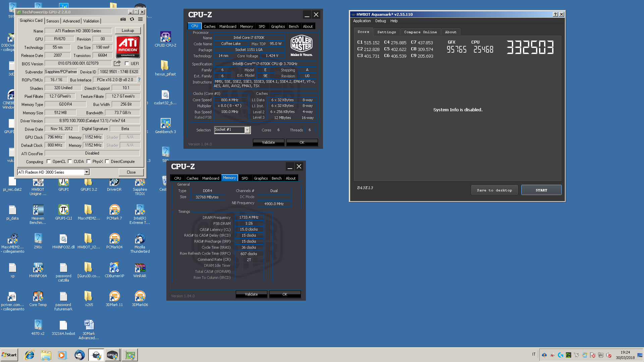Open Mainboard tab in top CPU-Z window
This screenshot has height=362, width=644.
coord(228,26)
